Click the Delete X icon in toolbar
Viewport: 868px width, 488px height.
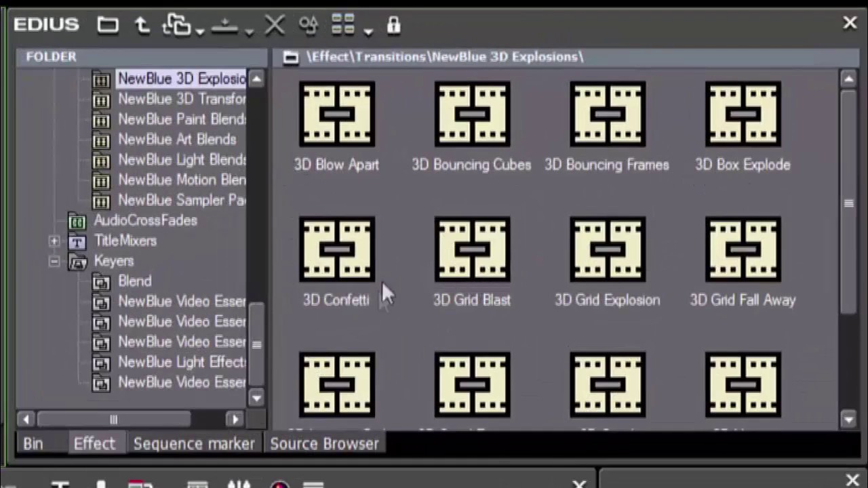(275, 25)
